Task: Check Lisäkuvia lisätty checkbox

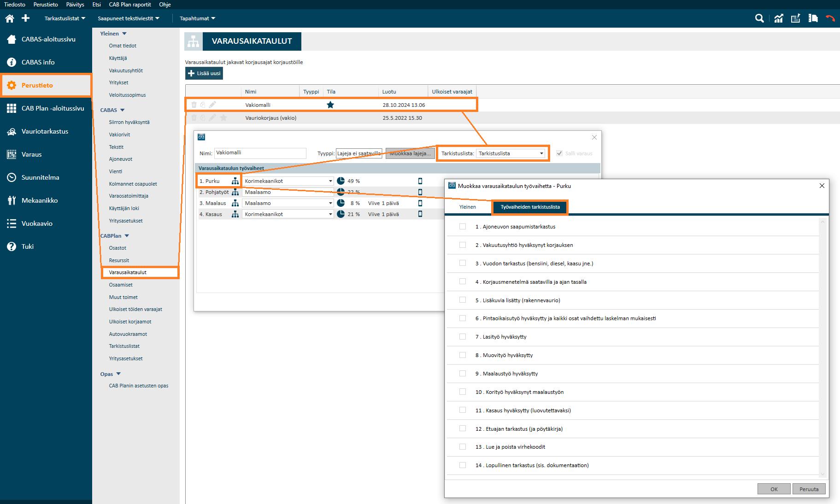Action: pyautogui.click(x=463, y=300)
